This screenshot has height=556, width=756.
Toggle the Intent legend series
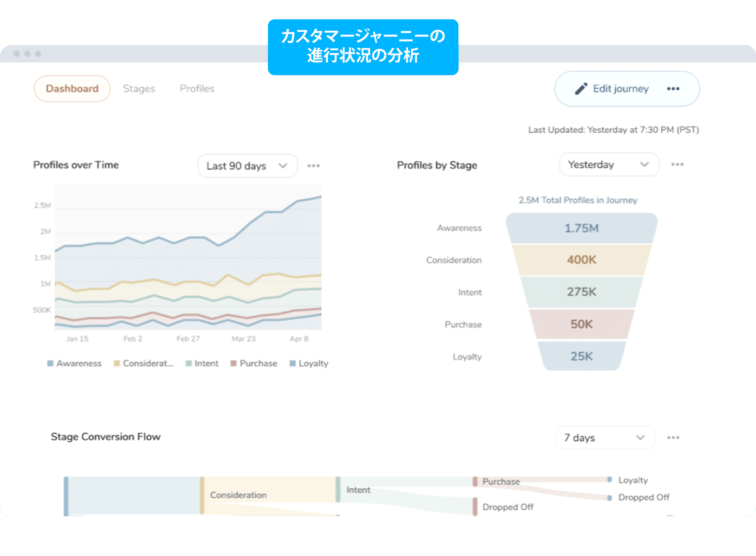pos(202,363)
